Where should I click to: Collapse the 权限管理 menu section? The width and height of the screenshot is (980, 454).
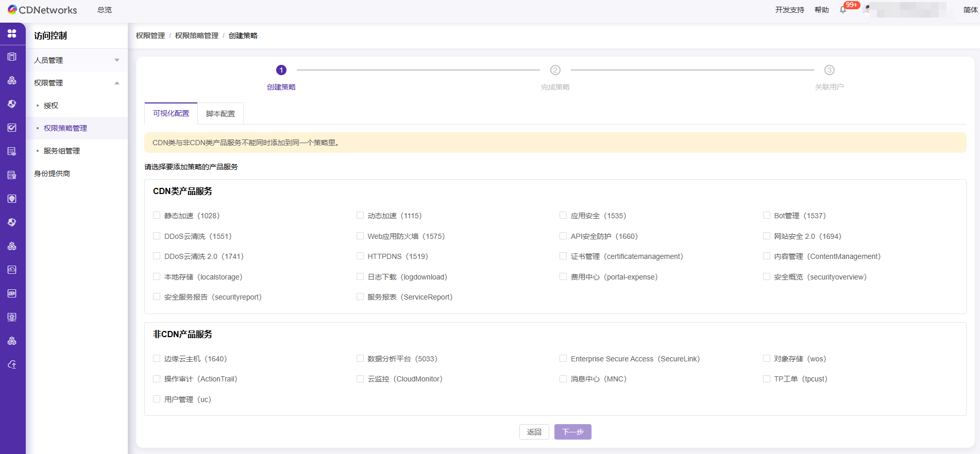tap(76, 83)
